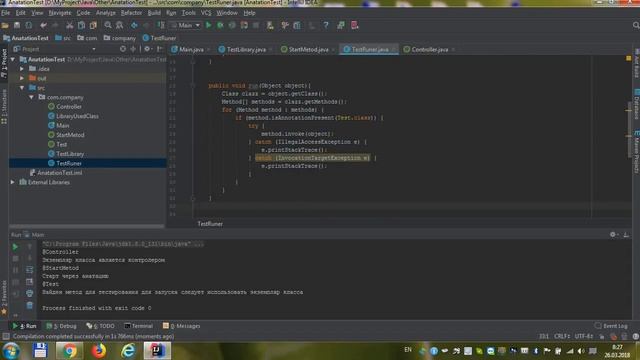Open the Terminal tool window tab
The height and width of the screenshot is (360, 640).
click(139, 326)
